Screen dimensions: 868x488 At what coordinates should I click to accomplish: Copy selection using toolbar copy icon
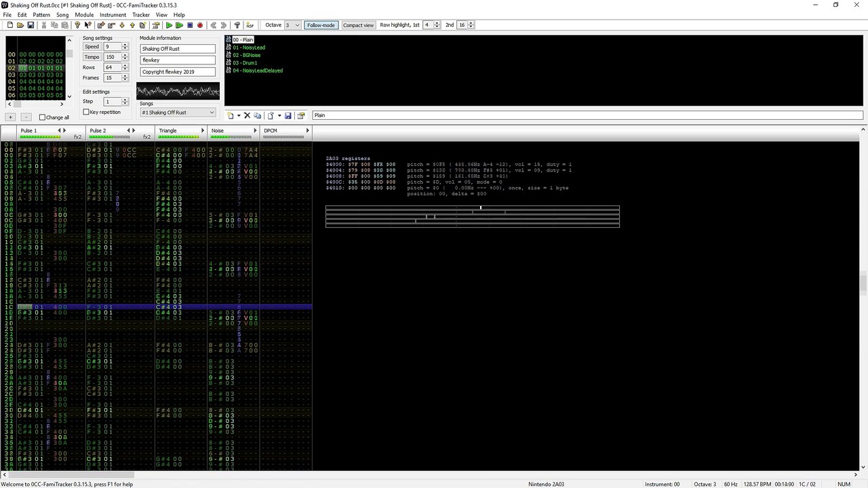point(54,25)
